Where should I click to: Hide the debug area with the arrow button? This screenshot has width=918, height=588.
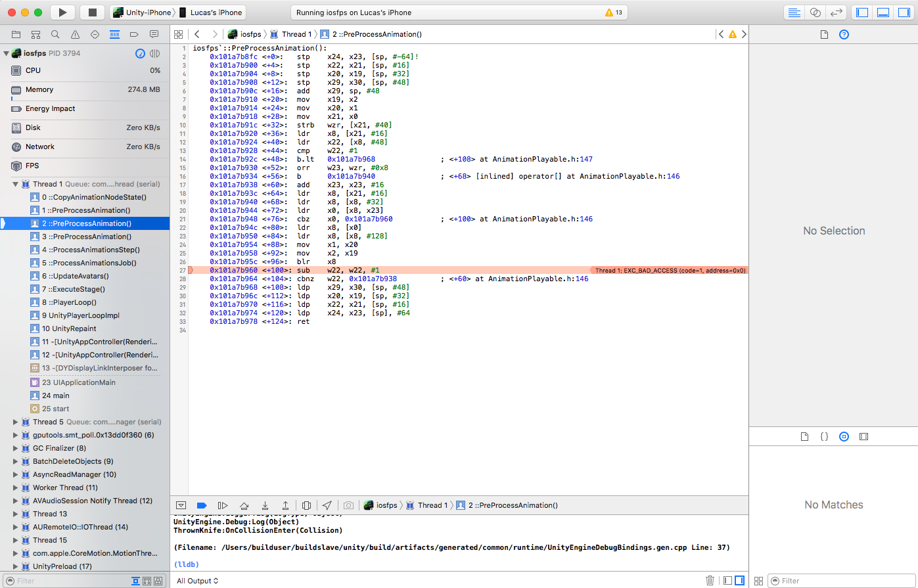pos(181,505)
